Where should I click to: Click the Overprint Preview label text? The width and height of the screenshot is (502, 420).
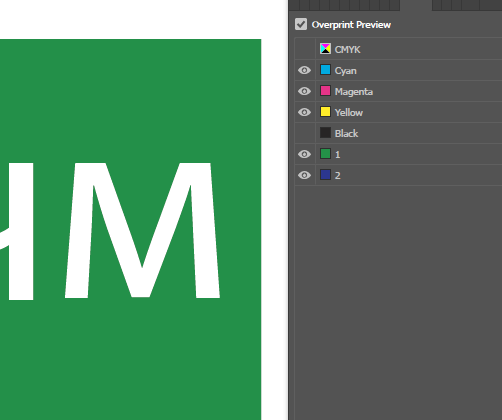[351, 25]
